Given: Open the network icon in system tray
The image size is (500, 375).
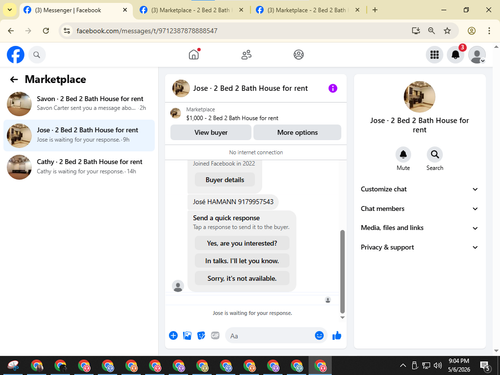Looking at the screenshot, I should [426, 366].
